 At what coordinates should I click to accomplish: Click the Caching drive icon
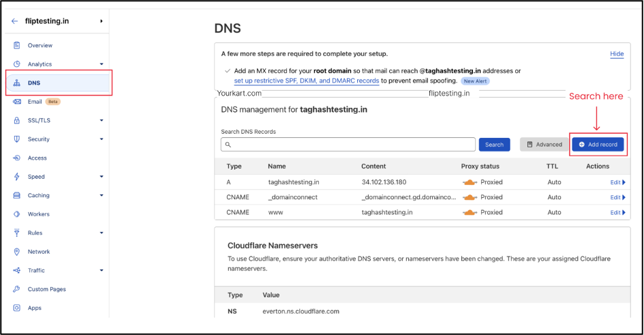click(x=16, y=195)
